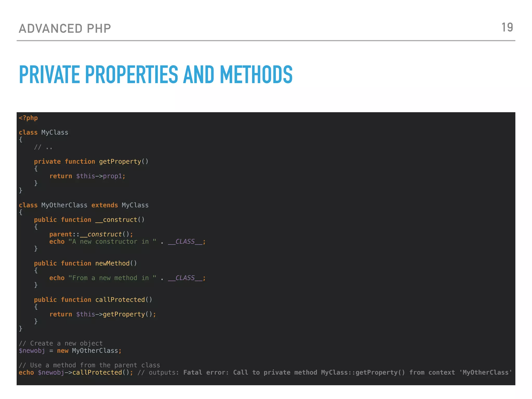The height and width of the screenshot is (399, 532).
Task: Click 'public function __construct()' line
Action: tap(89, 220)
